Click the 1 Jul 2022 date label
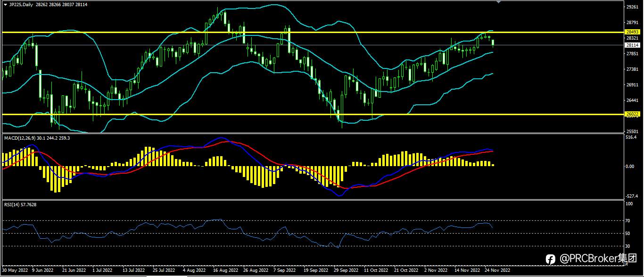 point(102,271)
